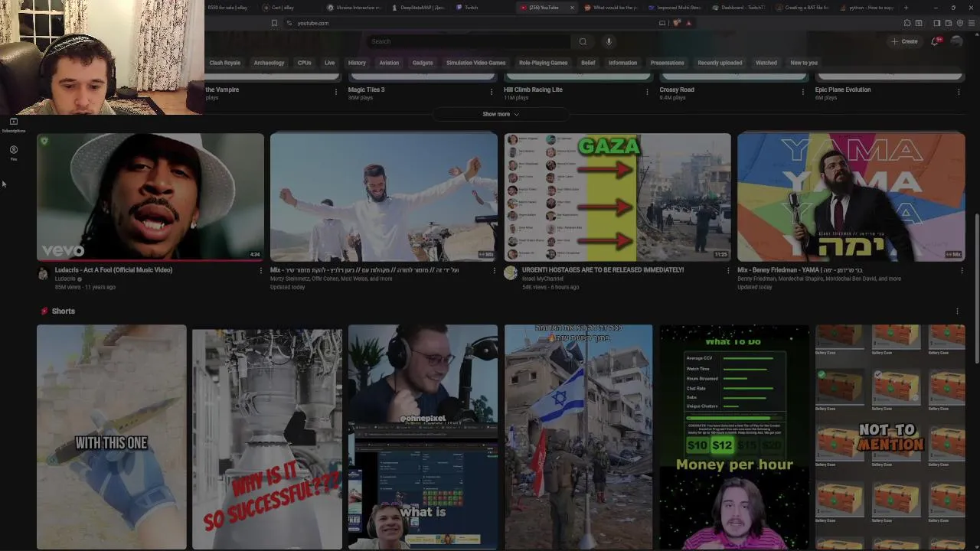Focus the YouTube search box
This screenshot has height=551, width=980.
(469, 41)
